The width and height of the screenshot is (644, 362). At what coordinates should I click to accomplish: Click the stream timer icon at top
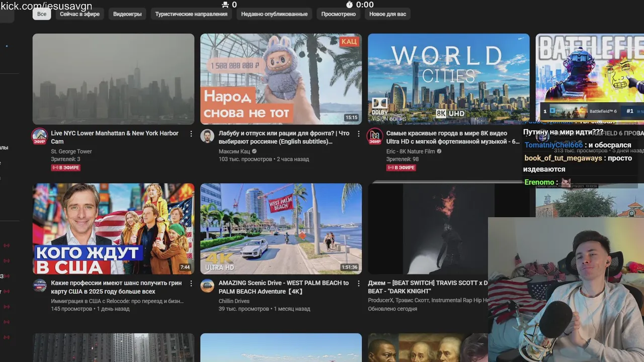[350, 5]
